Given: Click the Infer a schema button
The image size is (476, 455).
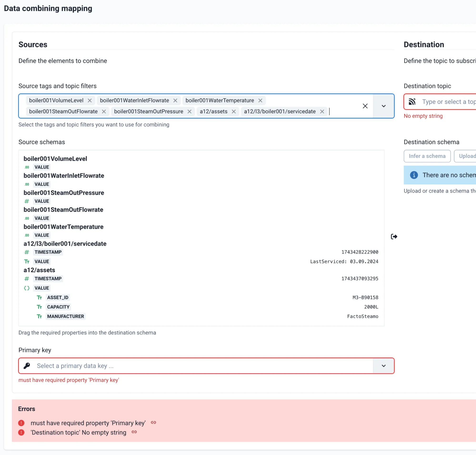Looking at the screenshot, I should tap(427, 156).
